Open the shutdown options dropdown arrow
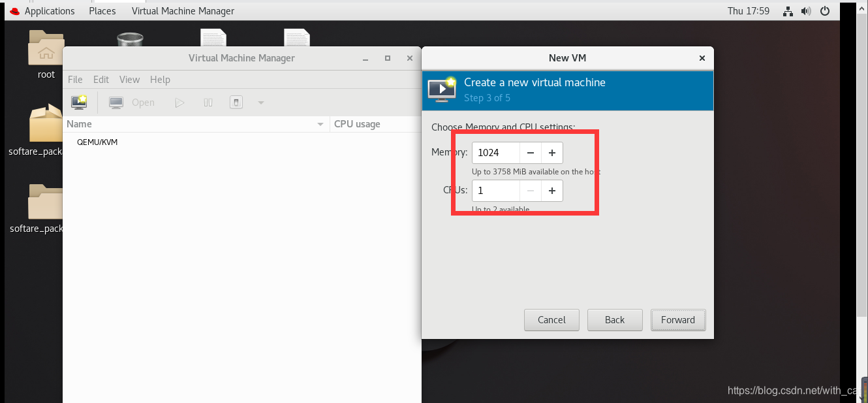The image size is (868, 403). pos(261,103)
